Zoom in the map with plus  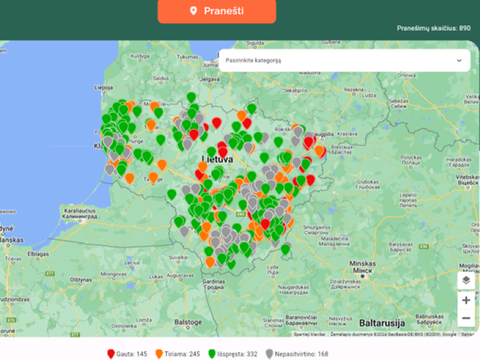click(466, 300)
